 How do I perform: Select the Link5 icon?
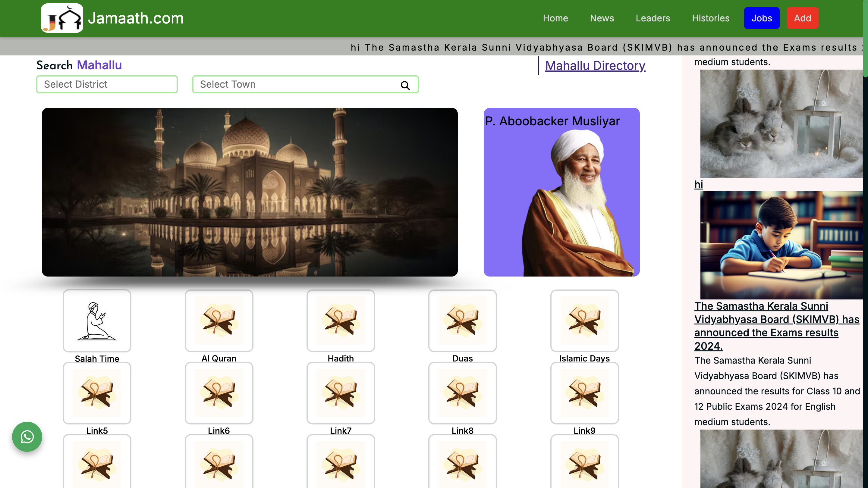pyautogui.click(x=97, y=393)
